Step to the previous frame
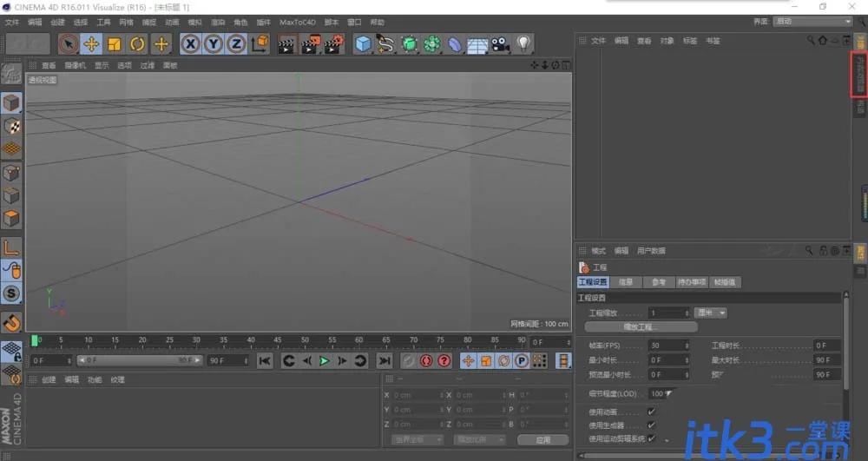Viewport: 868px width, 461px height. (306, 361)
